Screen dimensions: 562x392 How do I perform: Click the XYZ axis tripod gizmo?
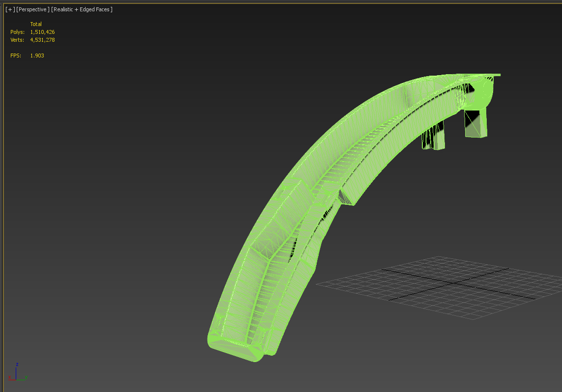(18, 371)
